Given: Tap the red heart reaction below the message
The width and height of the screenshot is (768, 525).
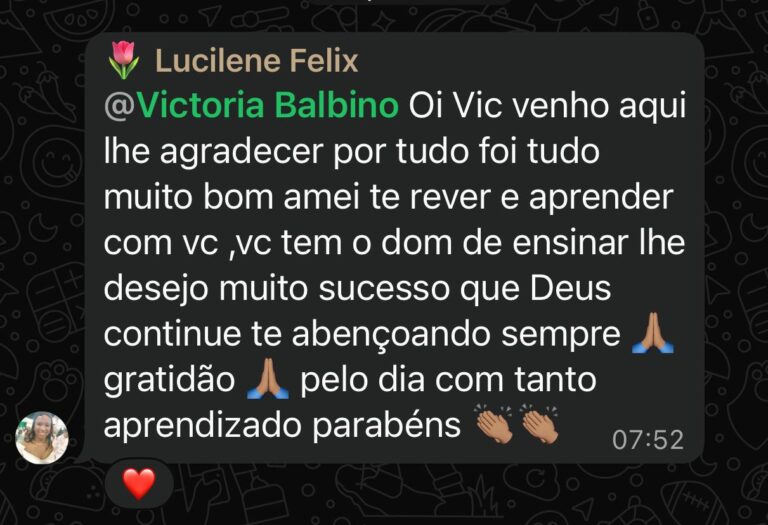Looking at the screenshot, I should [x=139, y=483].
